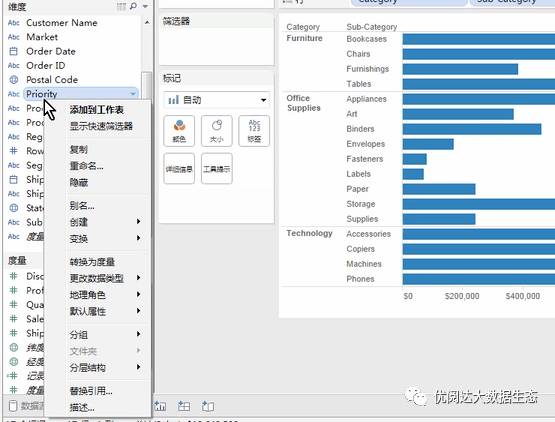
Task: Expand the 默认属性 submenu
Action: point(105,311)
